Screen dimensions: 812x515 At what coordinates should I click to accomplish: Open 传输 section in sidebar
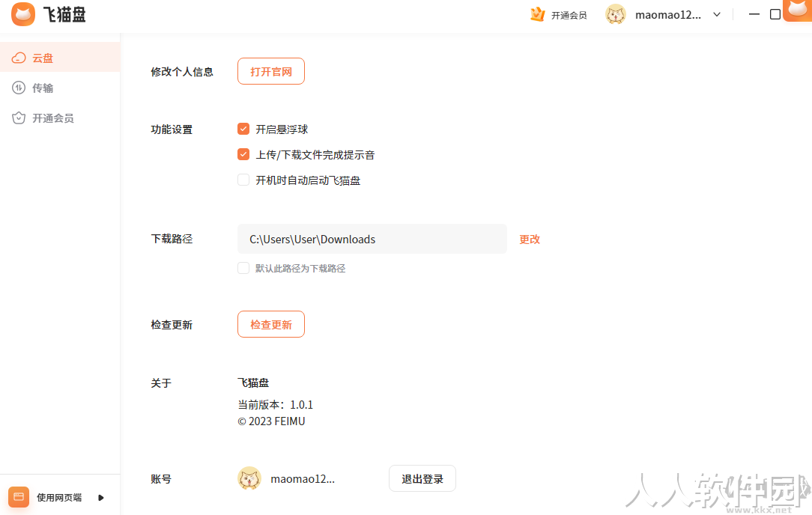pyautogui.click(x=60, y=88)
